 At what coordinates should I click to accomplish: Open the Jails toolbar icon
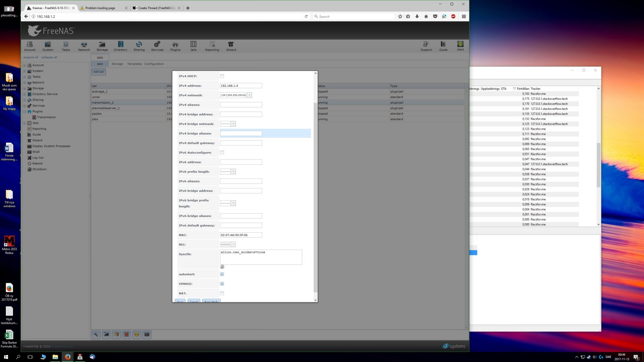[x=193, y=46]
